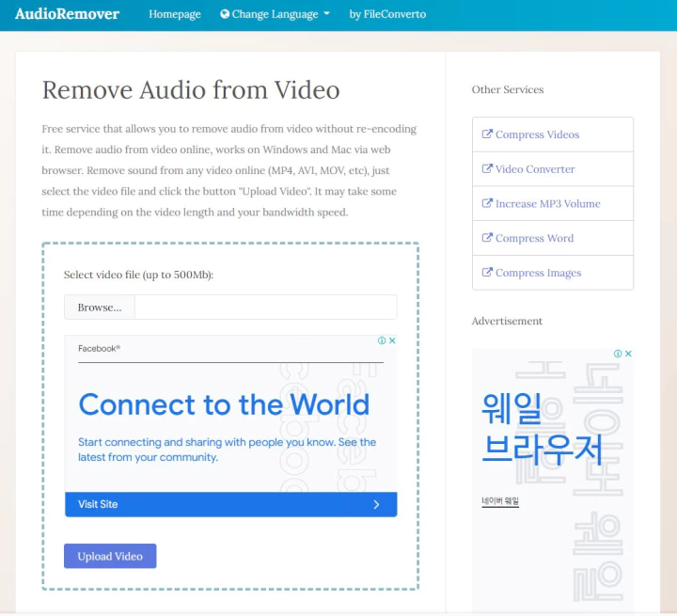677x616 pixels.
Task: Click the Connect to the World headline
Action: pos(224,404)
